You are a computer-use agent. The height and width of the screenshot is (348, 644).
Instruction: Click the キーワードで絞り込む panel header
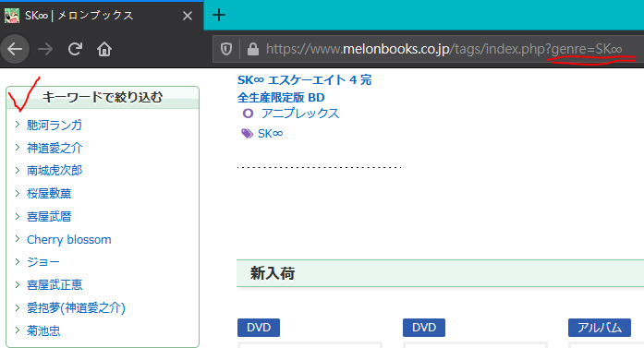point(103,98)
